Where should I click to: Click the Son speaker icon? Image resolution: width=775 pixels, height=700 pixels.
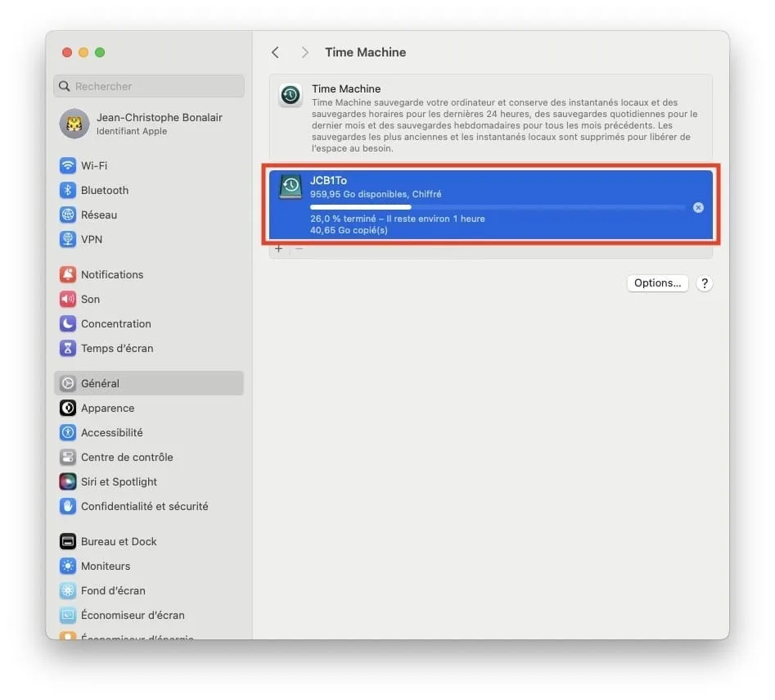(68, 299)
